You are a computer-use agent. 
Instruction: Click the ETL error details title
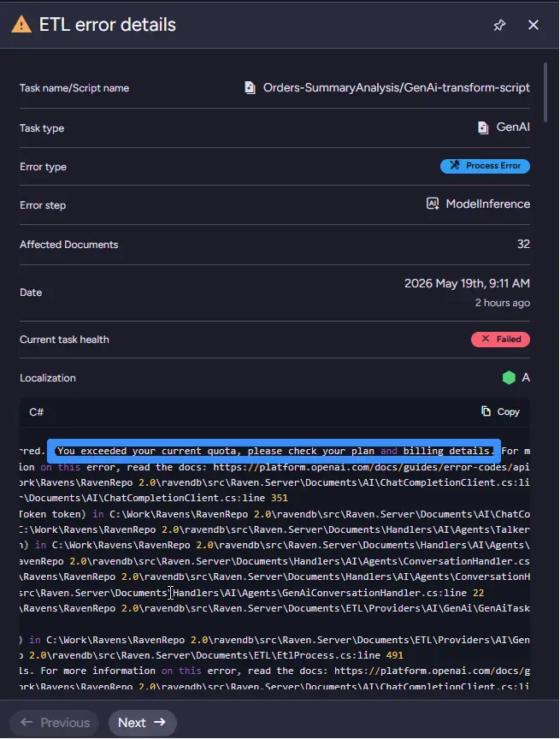point(108,25)
